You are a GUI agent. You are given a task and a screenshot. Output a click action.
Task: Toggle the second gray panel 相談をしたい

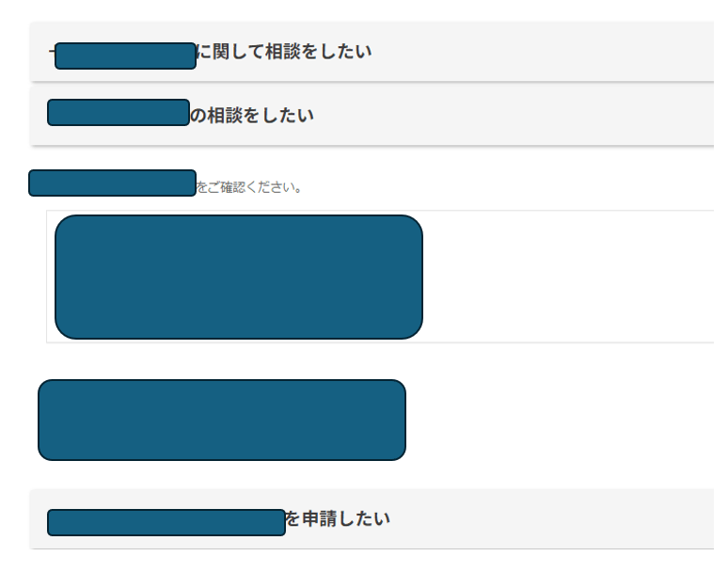(x=372, y=115)
